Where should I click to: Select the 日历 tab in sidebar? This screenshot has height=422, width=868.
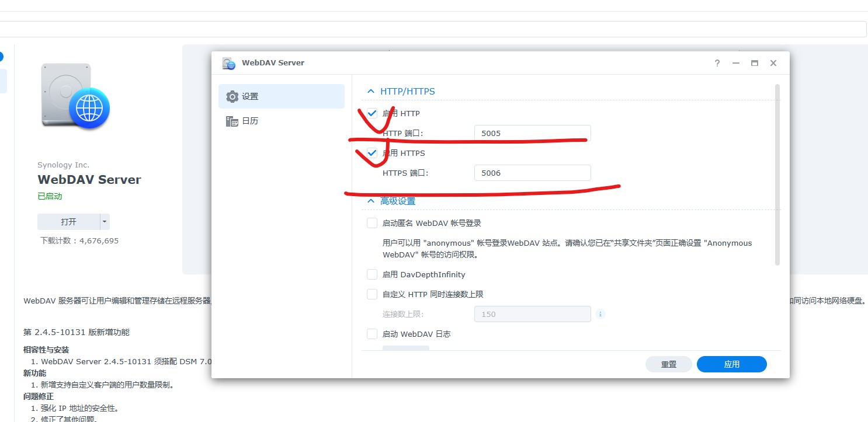tap(282, 121)
